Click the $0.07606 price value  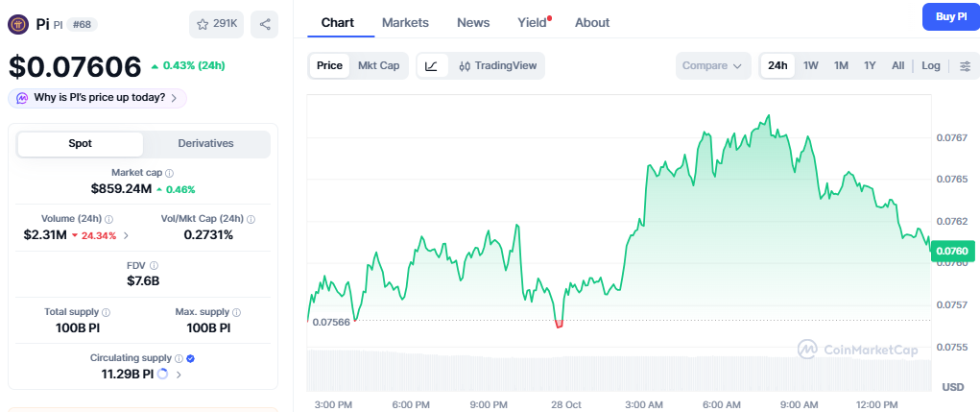75,67
